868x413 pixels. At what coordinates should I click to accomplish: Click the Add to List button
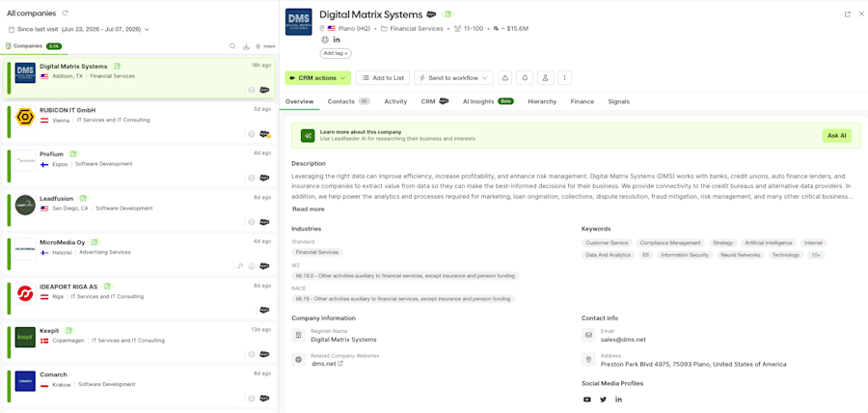[x=383, y=78]
